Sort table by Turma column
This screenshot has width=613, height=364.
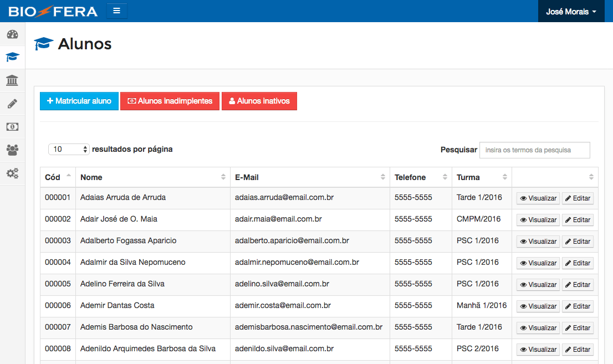coord(482,177)
